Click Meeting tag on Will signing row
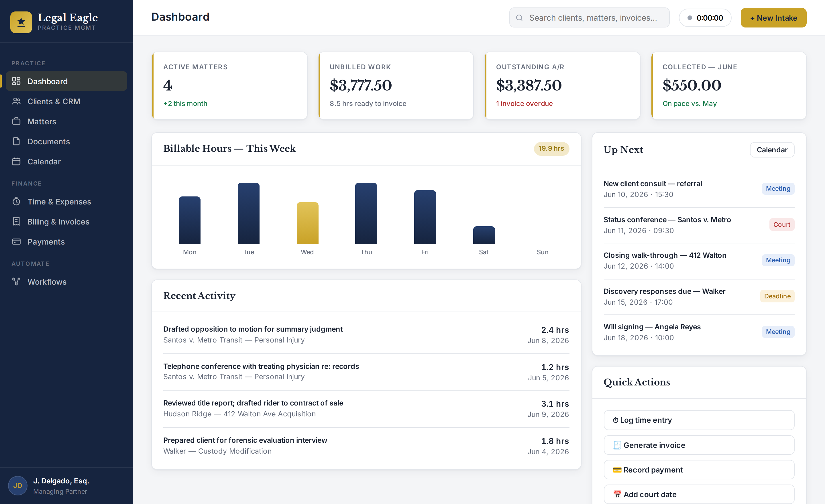This screenshot has width=825, height=504. pos(778,332)
